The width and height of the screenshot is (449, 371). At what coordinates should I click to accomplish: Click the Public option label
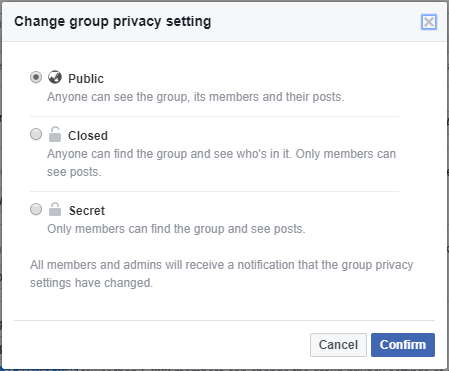(x=86, y=79)
